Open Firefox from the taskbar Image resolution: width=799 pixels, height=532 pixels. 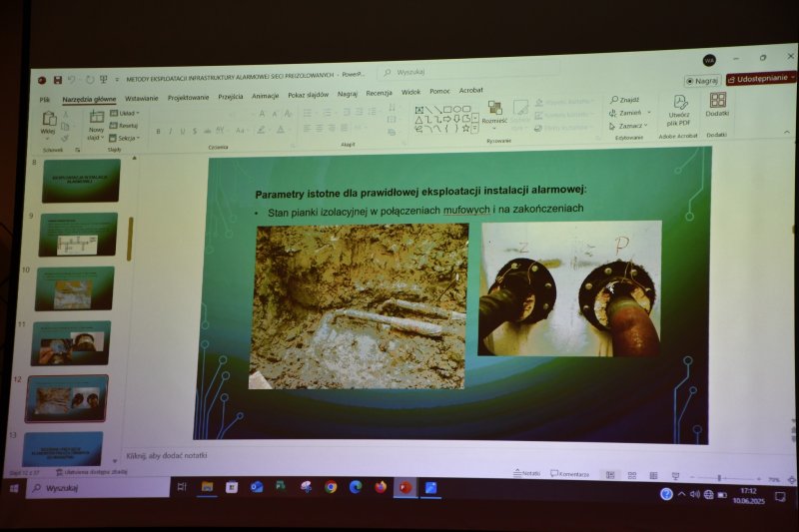coord(381,487)
